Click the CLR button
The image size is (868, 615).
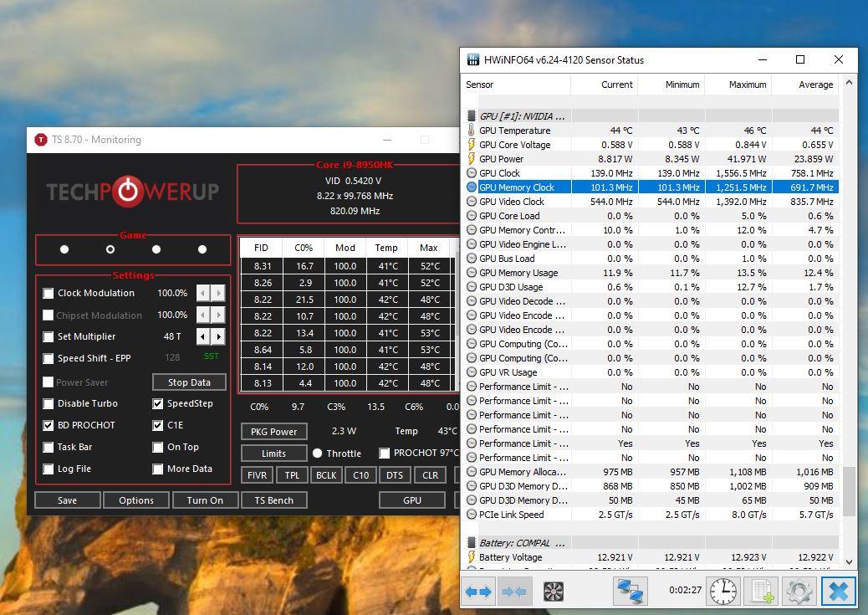(x=430, y=475)
